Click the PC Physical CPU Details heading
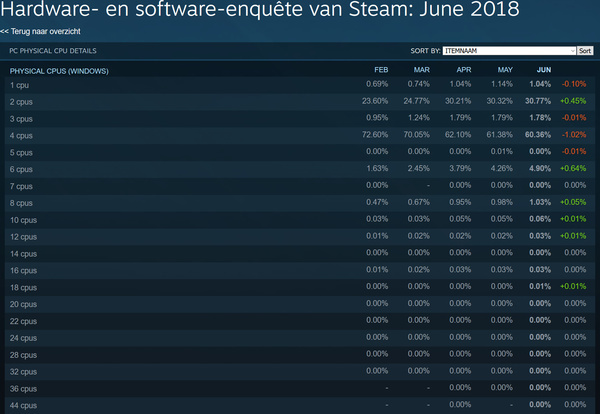Image resolution: width=600 pixels, height=414 pixels. tap(53, 51)
